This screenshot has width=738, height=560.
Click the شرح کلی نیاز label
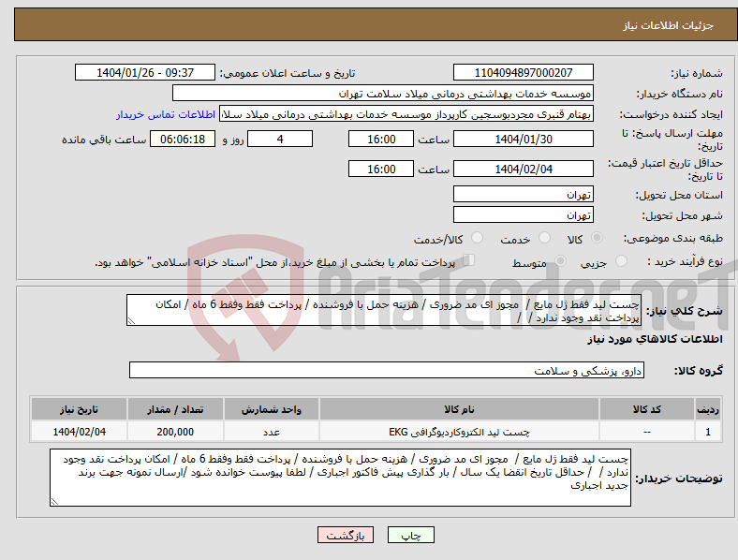[x=685, y=311]
